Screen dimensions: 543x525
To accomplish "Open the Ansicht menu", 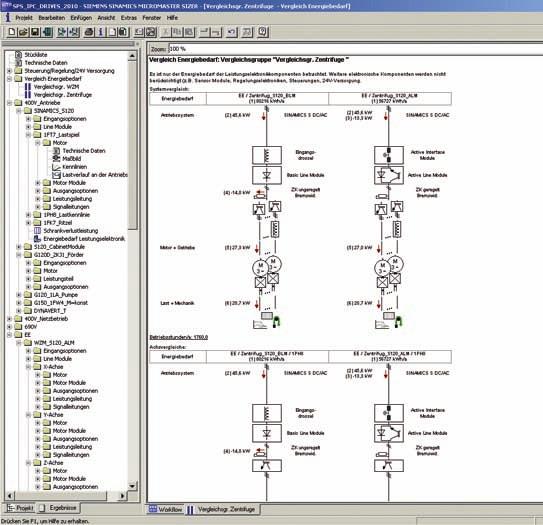I will click(x=106, y=18).
